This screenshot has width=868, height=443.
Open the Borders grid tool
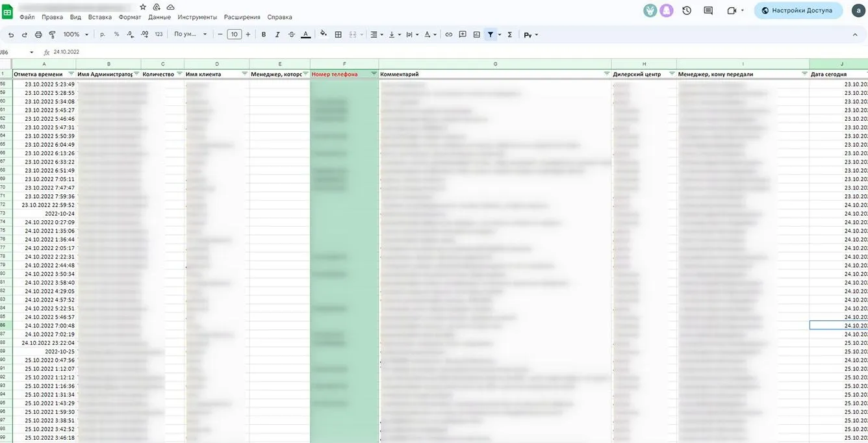(338, 34)
